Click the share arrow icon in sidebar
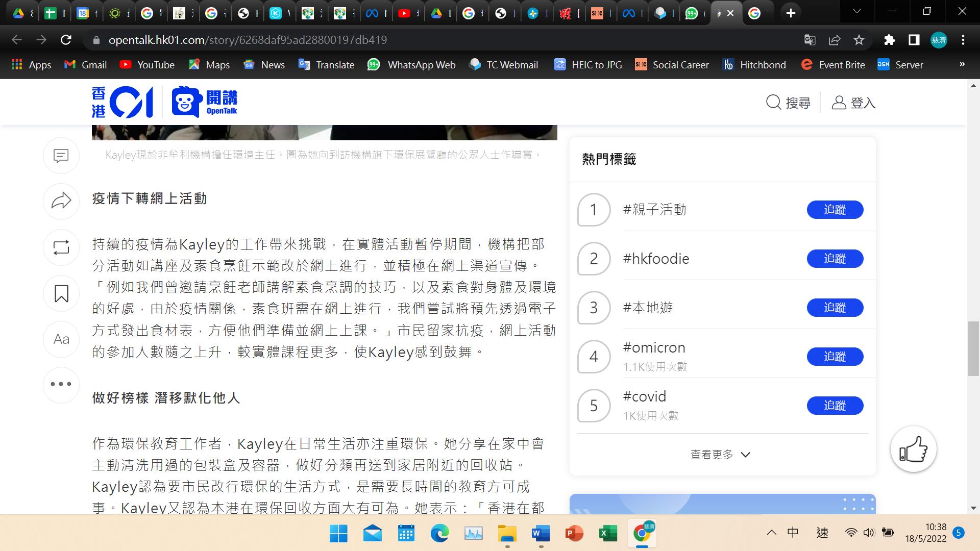Screen dimensions: 980x551 [61, 201]
